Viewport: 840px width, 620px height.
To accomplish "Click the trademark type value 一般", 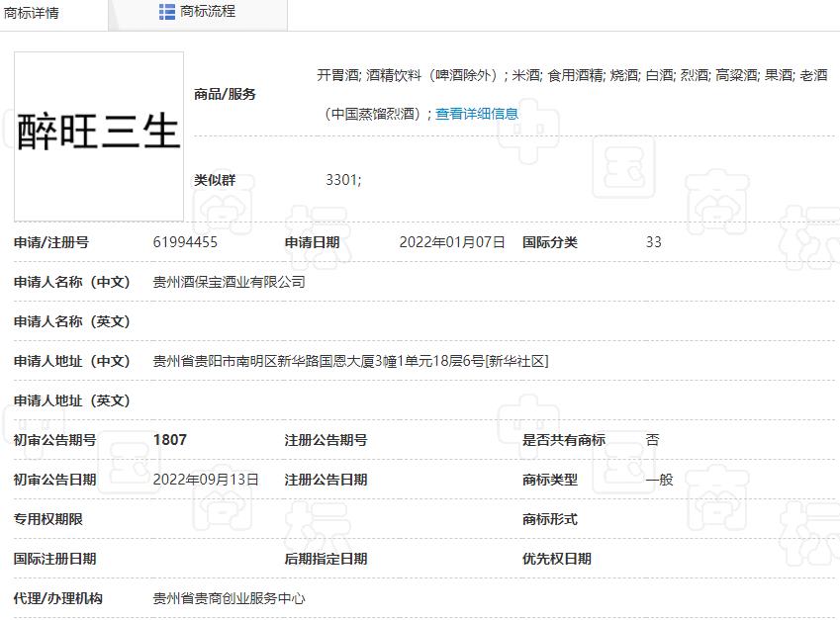I will [x=660, y=480].
